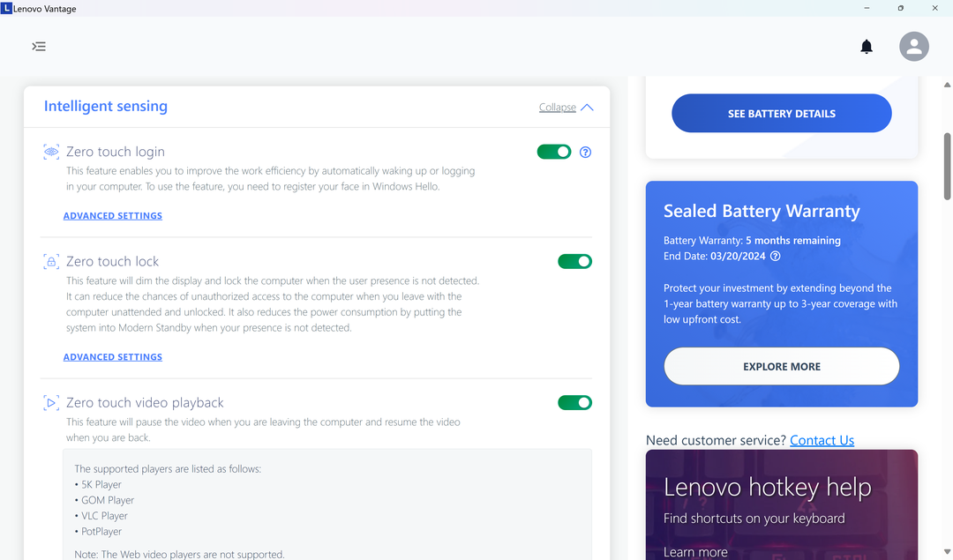The image size is (953, 560).
Task: Open Advanced Settings under Zero touch lock
Action: (x=113, y=357)
